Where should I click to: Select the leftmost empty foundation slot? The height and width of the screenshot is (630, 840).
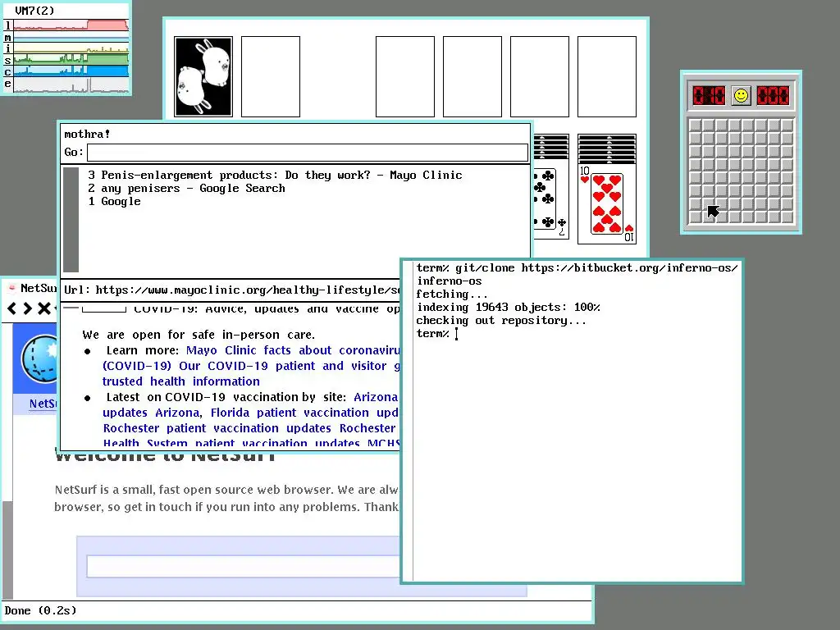click(x=405, y=76)
